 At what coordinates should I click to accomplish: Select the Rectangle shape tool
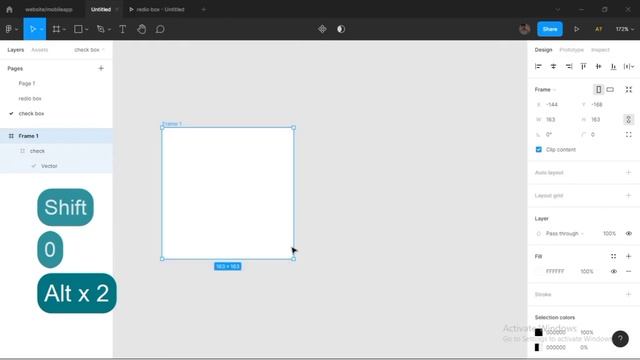78,29
